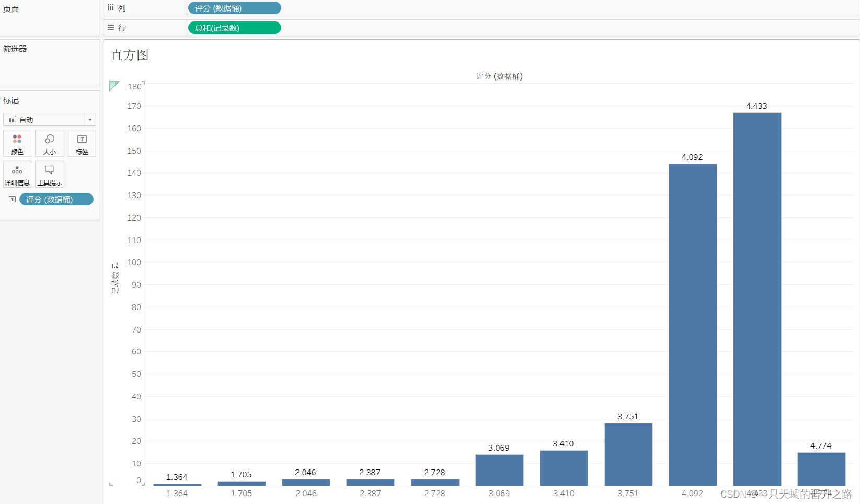Open the Label (标签) marks card
Image resolution: width=860 pixels, height=504 pixels.
click(82, 143)
